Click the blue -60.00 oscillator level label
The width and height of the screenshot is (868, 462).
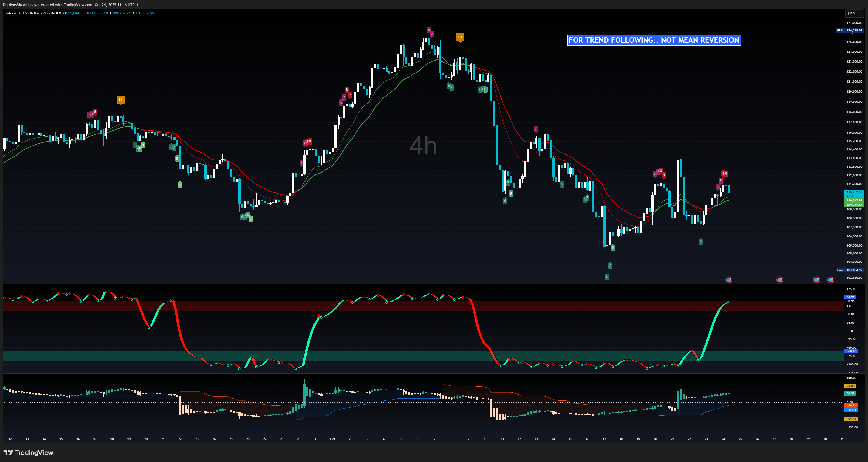[851, 351]
